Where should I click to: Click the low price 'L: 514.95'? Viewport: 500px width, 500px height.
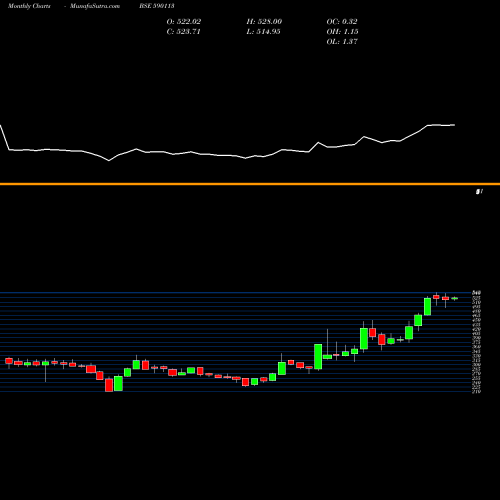click(x=263, y=32)
